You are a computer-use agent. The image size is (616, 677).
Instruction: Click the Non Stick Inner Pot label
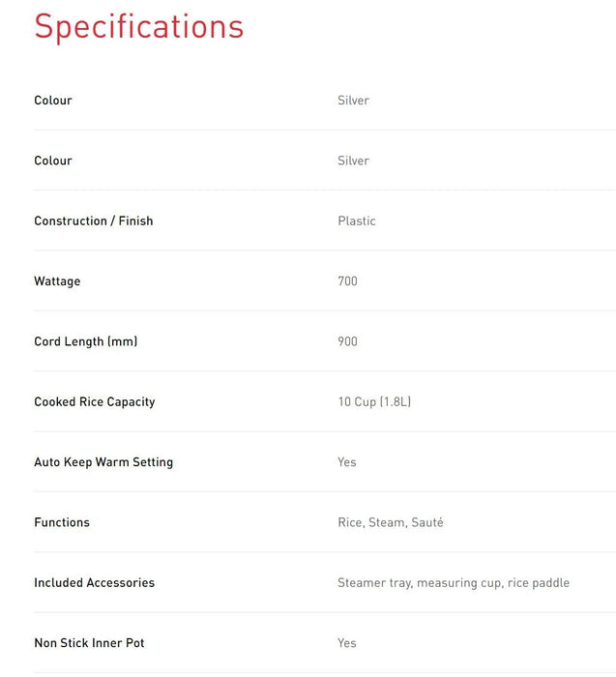pyautogui.click(x=89, y=643)
